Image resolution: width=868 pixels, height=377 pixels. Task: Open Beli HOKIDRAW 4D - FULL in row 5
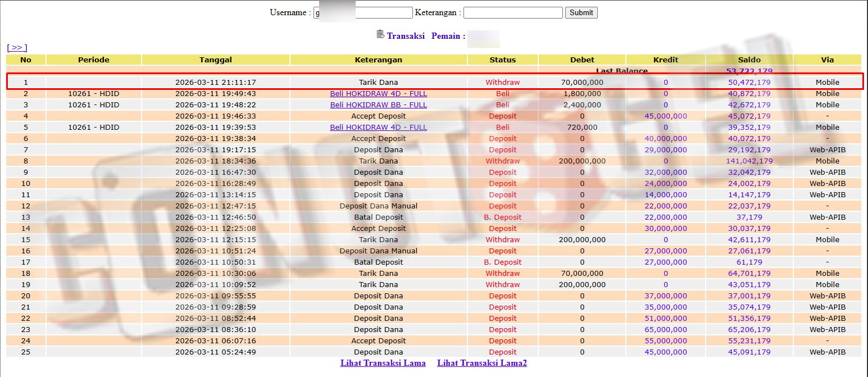[378, 128]
